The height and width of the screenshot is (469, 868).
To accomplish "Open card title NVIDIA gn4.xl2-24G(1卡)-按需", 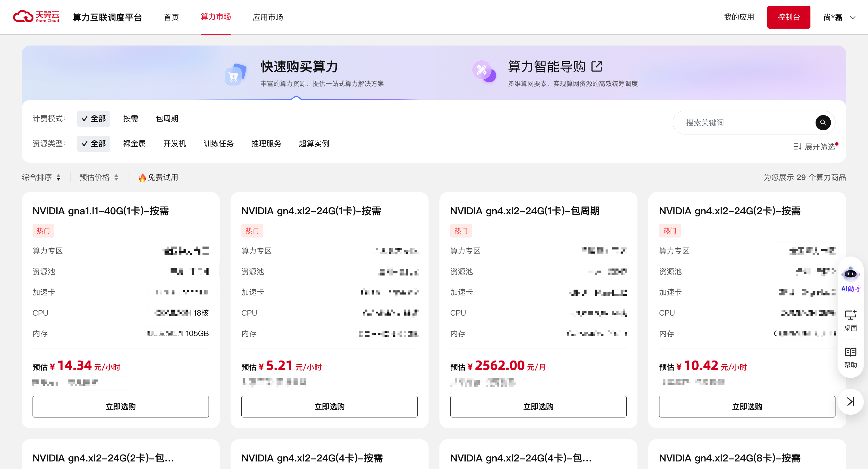I will pos(311,211).
